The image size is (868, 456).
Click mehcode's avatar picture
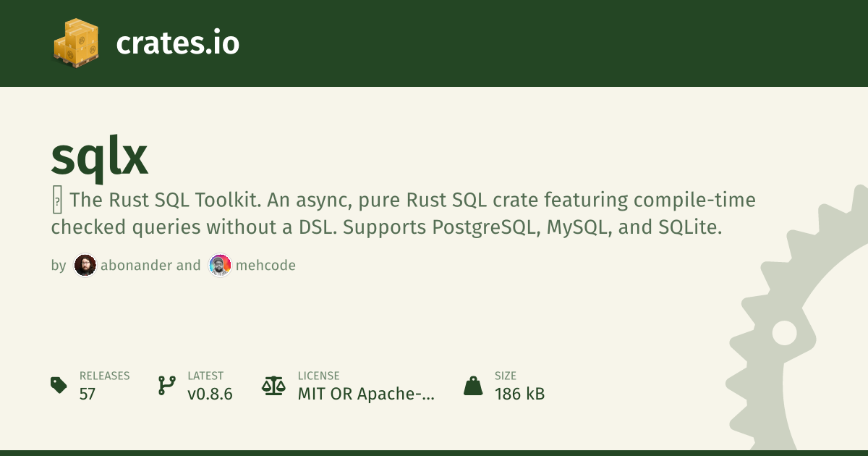tap(220, 266)
